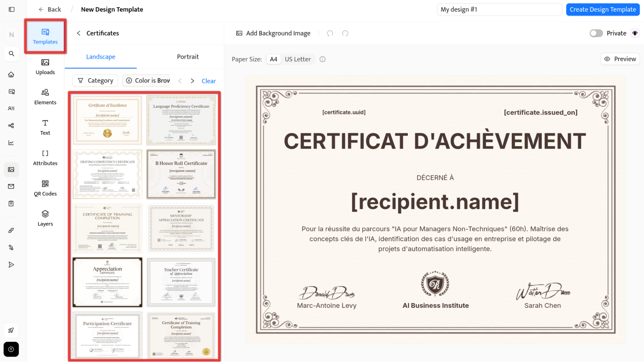Select A4 paper size

point(274,59)
